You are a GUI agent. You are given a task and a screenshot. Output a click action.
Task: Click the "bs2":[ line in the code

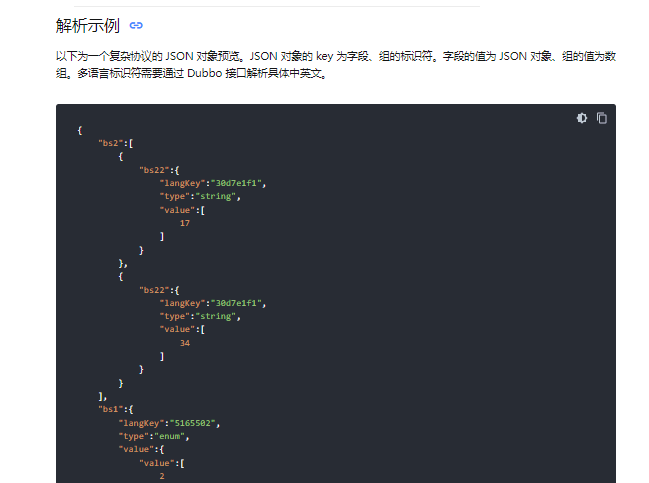(115, 143)
